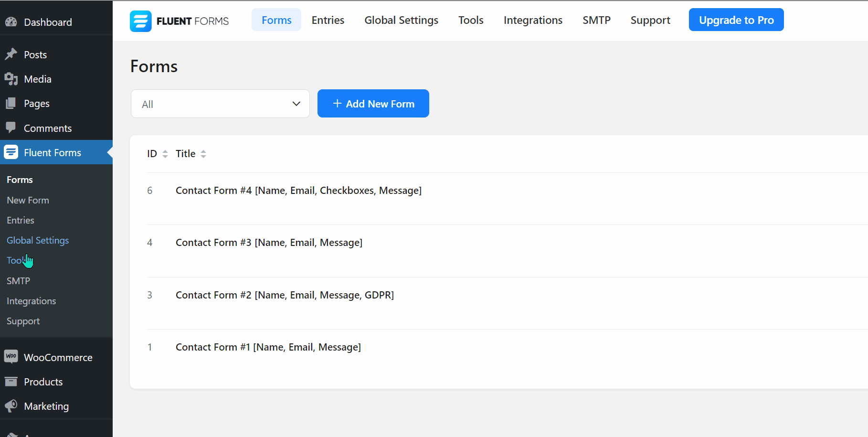Open Contact Form #1 [Name, Email, Message]
Image resolution: width=868 pixels, height=437 pixels.
(268, 347)
